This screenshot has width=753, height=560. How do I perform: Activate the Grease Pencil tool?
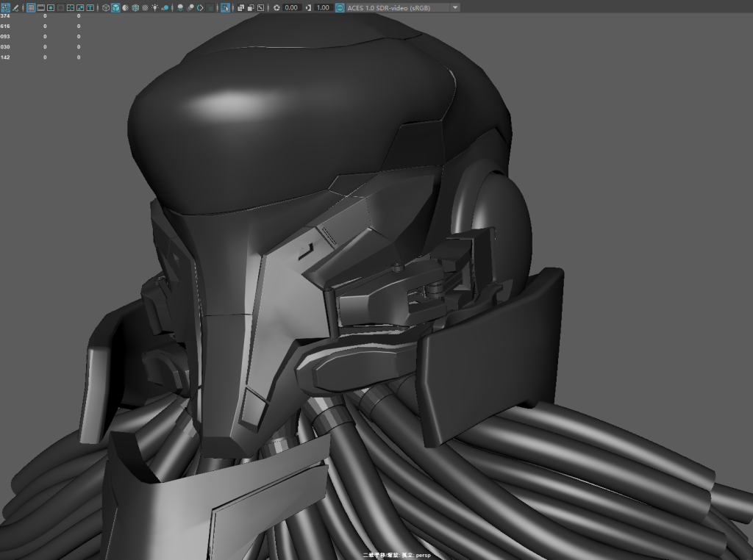tap(15, 7)
